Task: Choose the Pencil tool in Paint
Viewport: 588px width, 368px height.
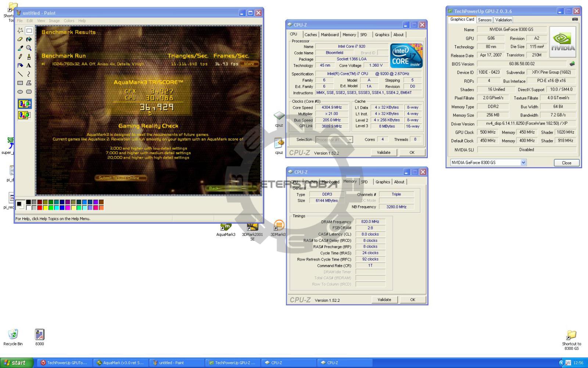Action: [20, 57]
